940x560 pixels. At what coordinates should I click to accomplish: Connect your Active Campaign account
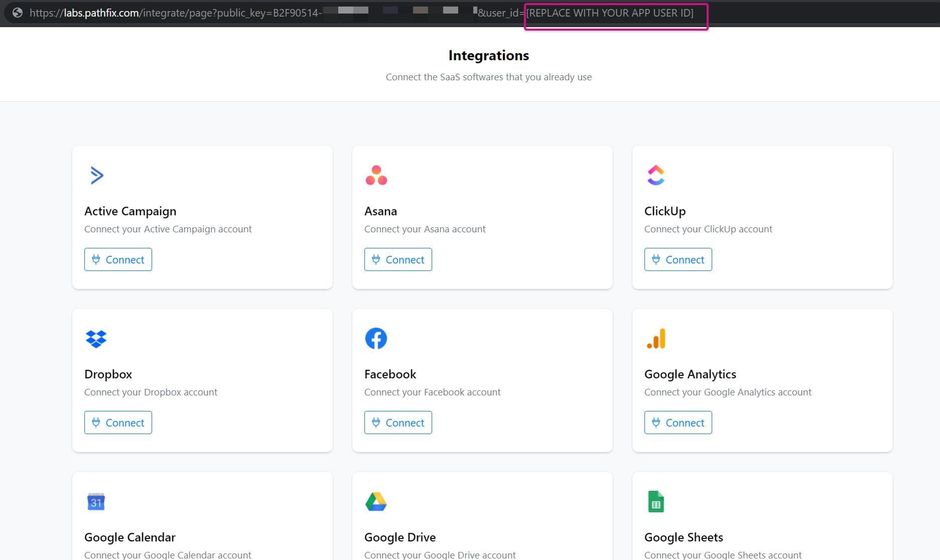click(x=118, y=259)
